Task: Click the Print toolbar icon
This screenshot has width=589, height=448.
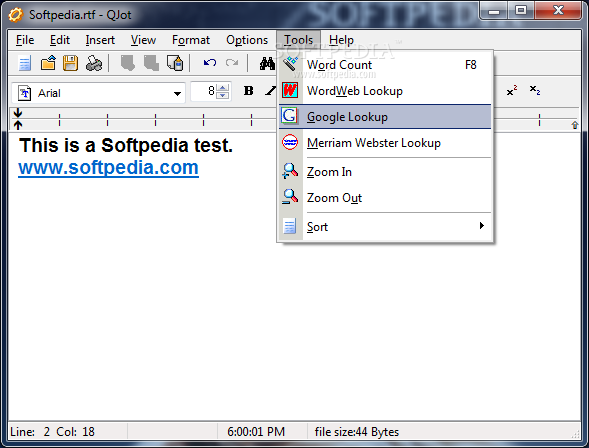Action: (x=94, y=63)
